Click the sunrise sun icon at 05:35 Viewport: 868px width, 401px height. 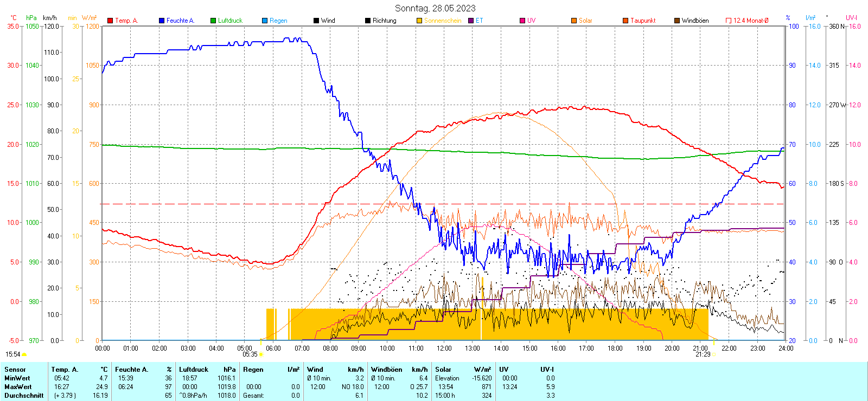pos(261,354)
